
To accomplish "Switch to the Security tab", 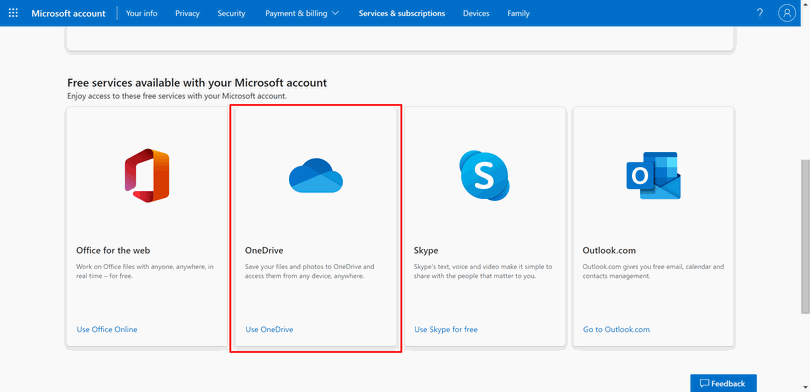I will click(231, 13).
